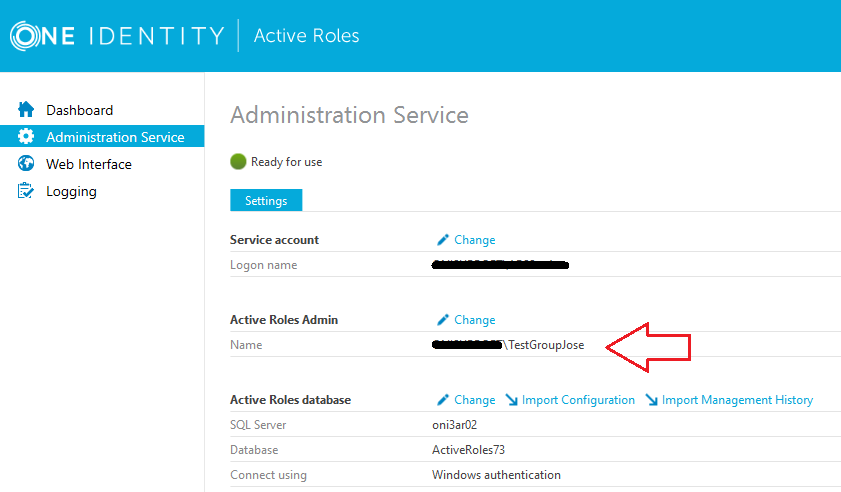Image resolution: width=841 pixels, height=492 pixels.
Task: Click Import Configuration link
Action: [x=578, y=400]
